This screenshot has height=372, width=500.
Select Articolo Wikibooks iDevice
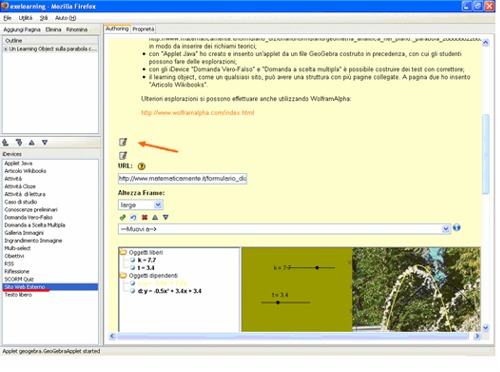pos(25,171)
